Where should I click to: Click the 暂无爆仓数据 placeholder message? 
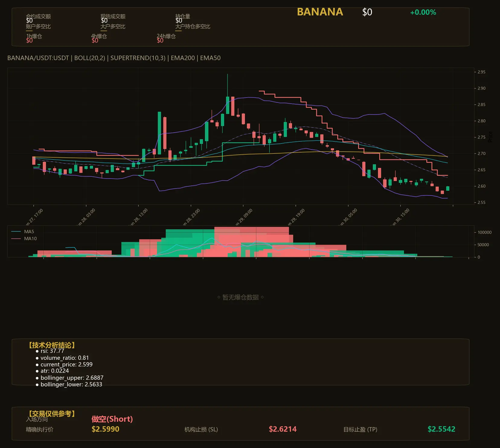click(x=241, y=297)
